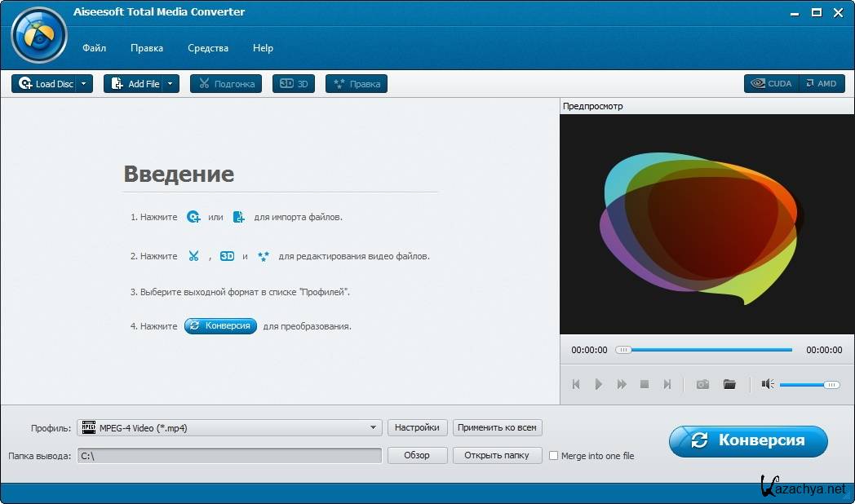
Task: Click the Настройки button
Action: (417, 427)
